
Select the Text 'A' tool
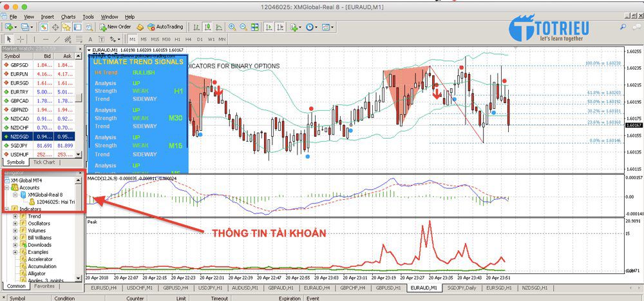(x=90, y=39)
